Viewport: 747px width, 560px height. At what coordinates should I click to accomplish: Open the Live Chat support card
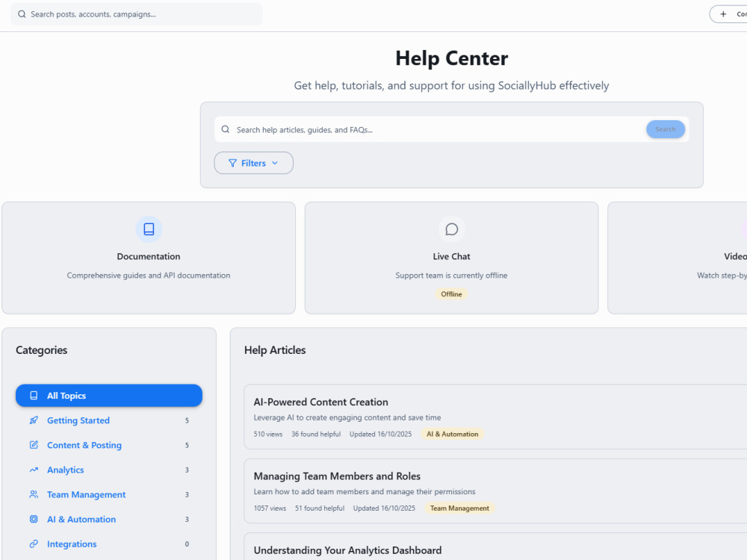click(x=452, y=258)
